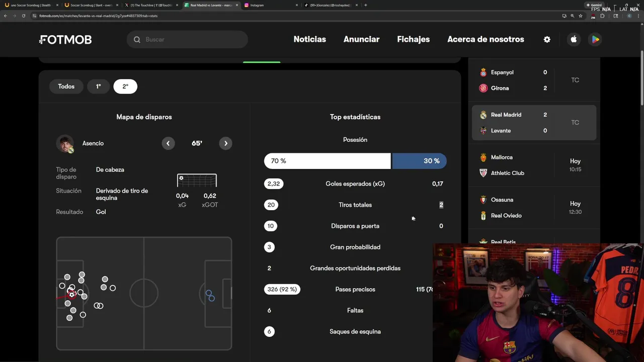Open the Anunciar menu item
This screenshot has height=362, width=644.
[x=361, y=39]
